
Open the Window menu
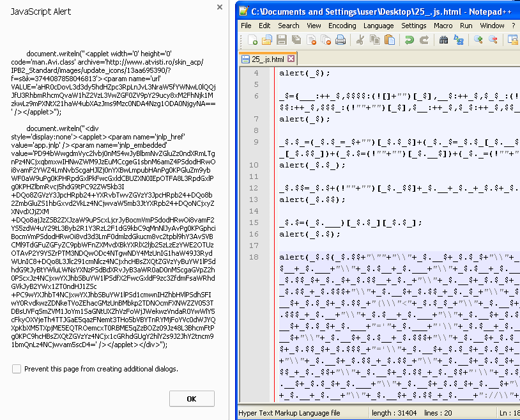tap(492, 26)
